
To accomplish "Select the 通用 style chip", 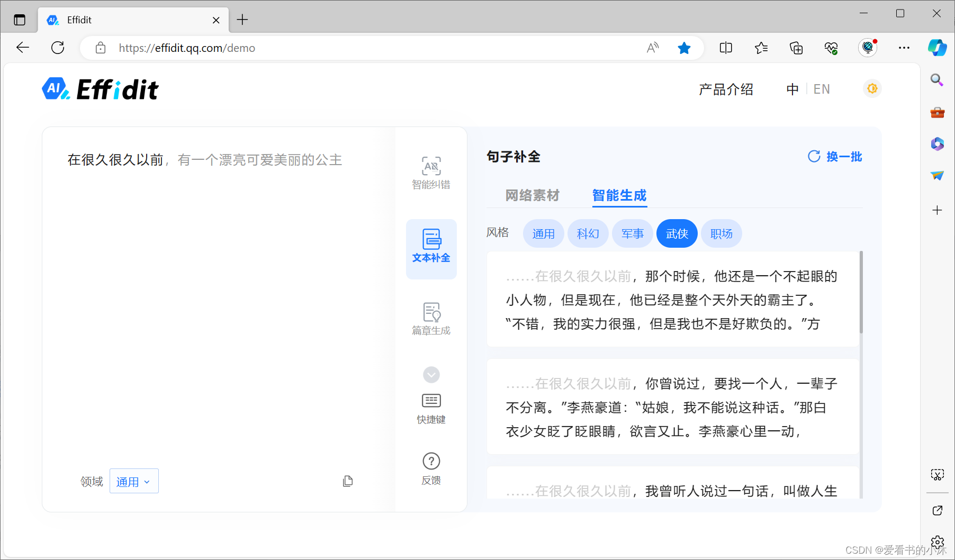I will click(543, 233).
